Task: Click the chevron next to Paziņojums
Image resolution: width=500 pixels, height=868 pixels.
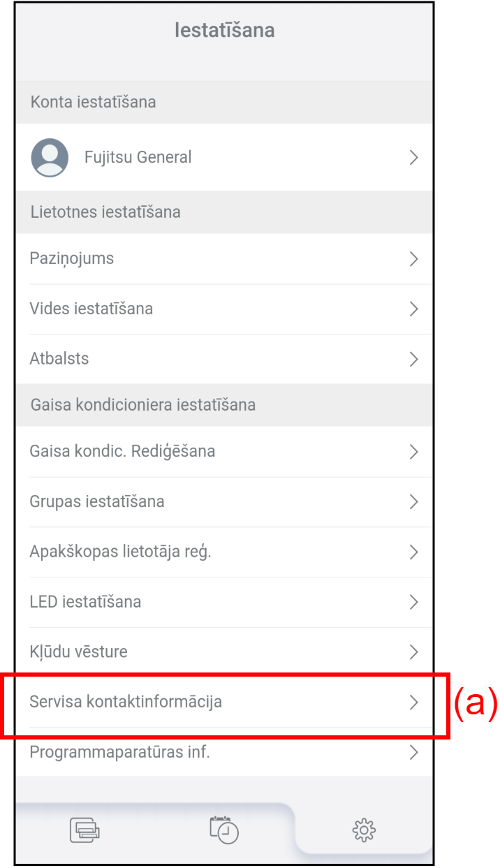Action: pos(414,259)
